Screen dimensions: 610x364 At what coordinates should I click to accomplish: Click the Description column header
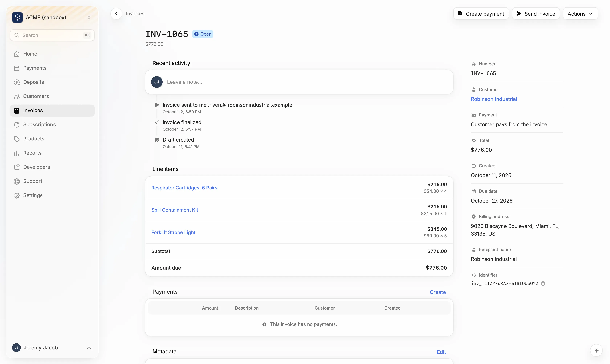coord(247,308)
